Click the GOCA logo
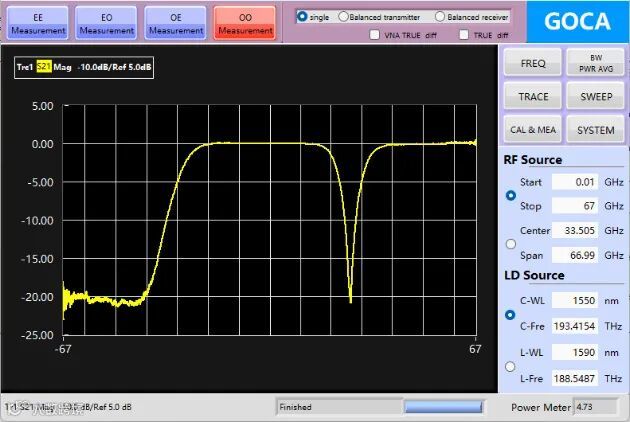Image resolution: width=630 pixels, height=422 pixels. point(577,22)
